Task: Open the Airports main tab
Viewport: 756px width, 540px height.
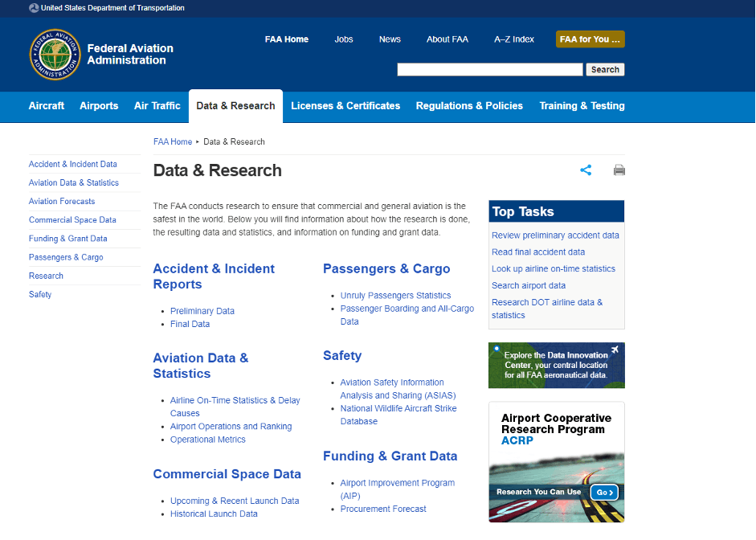Action: (x=99, y=105)
